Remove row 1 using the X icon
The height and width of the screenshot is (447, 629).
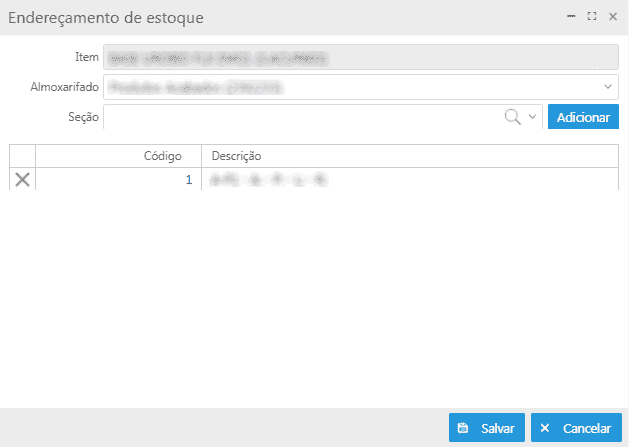(22, 179)
